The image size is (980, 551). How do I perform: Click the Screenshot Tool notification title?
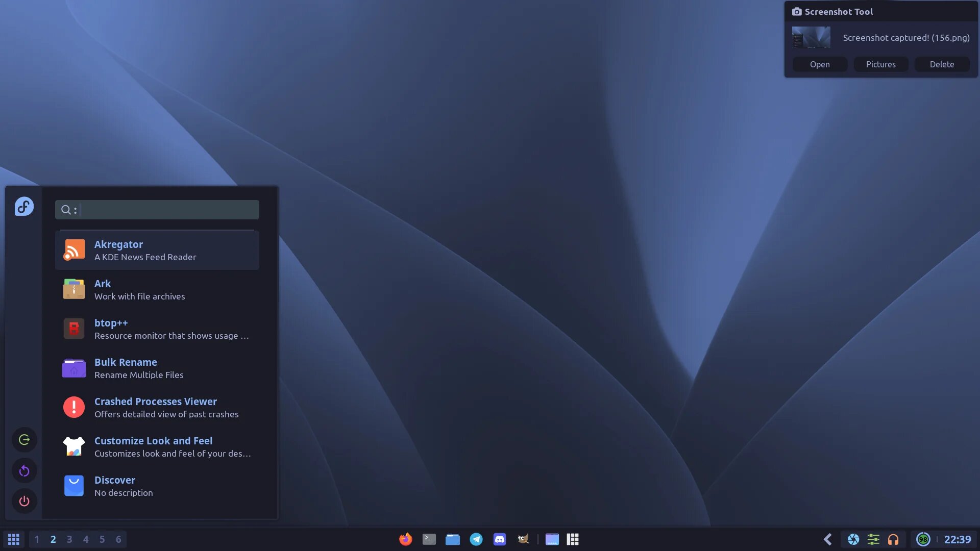(x=839, y=12)
